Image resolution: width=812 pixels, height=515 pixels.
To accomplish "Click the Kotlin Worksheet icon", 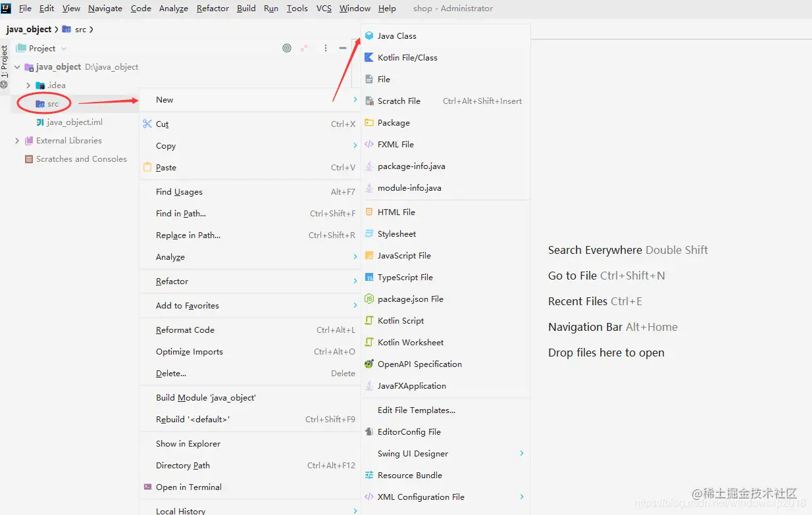I will click(x=369, y=343).
